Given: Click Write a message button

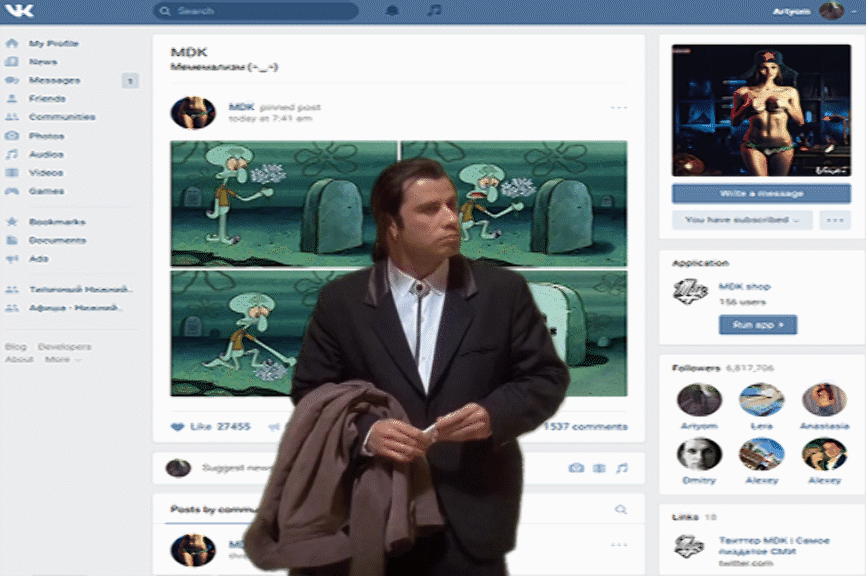Looking at the screenshot, I should (761, 193).
